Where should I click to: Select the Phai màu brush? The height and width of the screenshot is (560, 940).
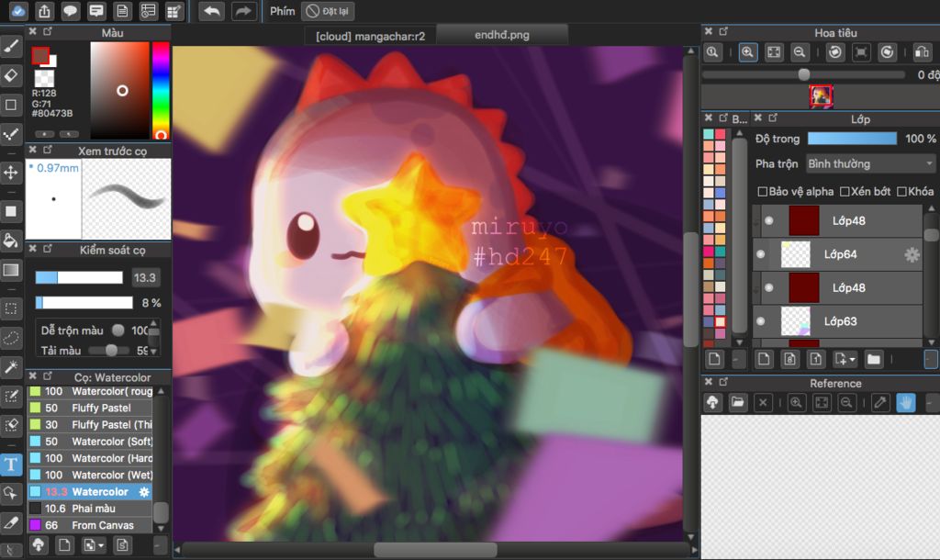(x=90, y=509)
